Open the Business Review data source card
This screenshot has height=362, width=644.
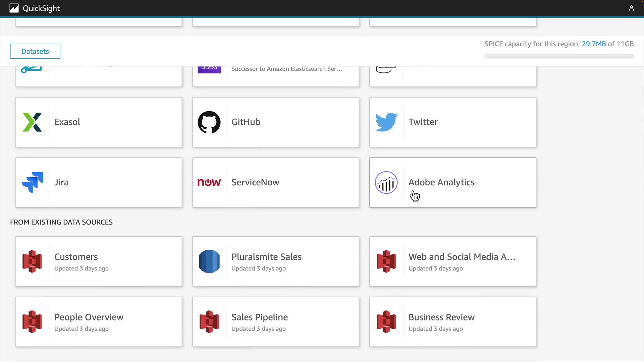[x=452, y=322]
